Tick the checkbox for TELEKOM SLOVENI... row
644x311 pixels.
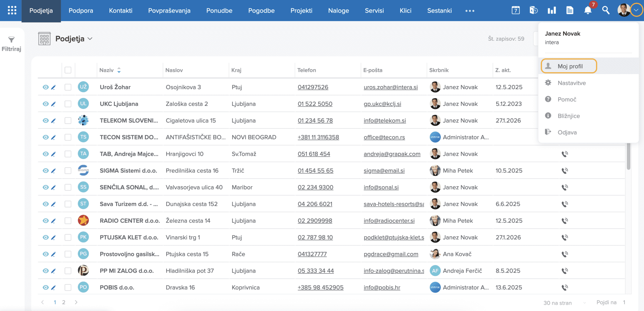(x=68, y=120)
